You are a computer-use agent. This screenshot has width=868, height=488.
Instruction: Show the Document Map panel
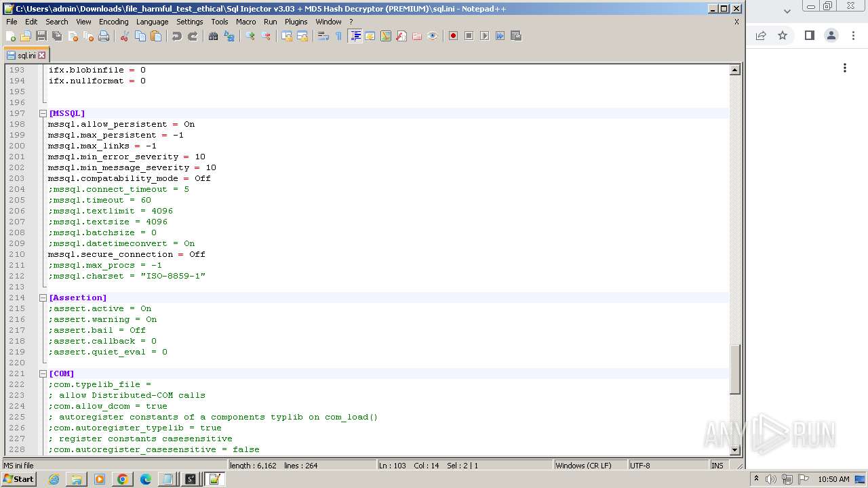click(386, 36)
